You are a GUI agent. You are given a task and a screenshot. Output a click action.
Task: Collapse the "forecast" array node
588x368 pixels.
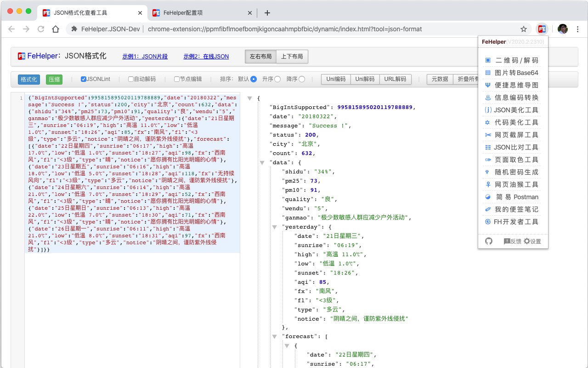tap(274, 336)
